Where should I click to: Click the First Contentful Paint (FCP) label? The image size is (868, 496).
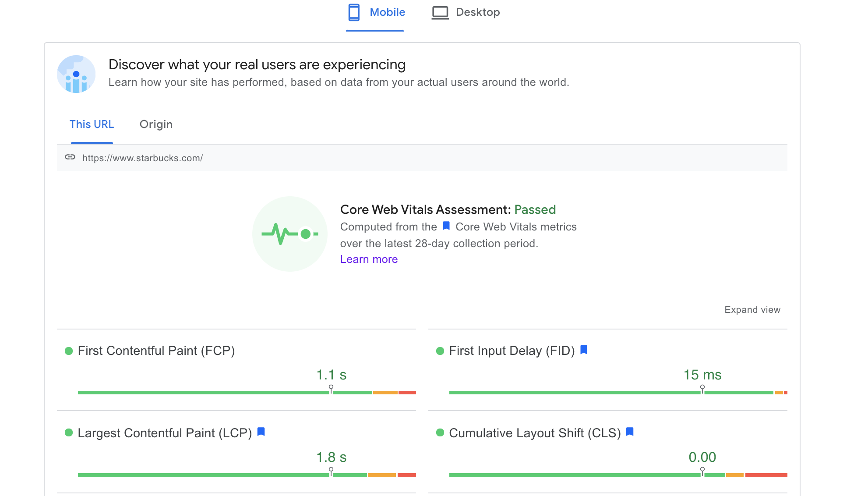pyautogui.click(x=156, y=351)
